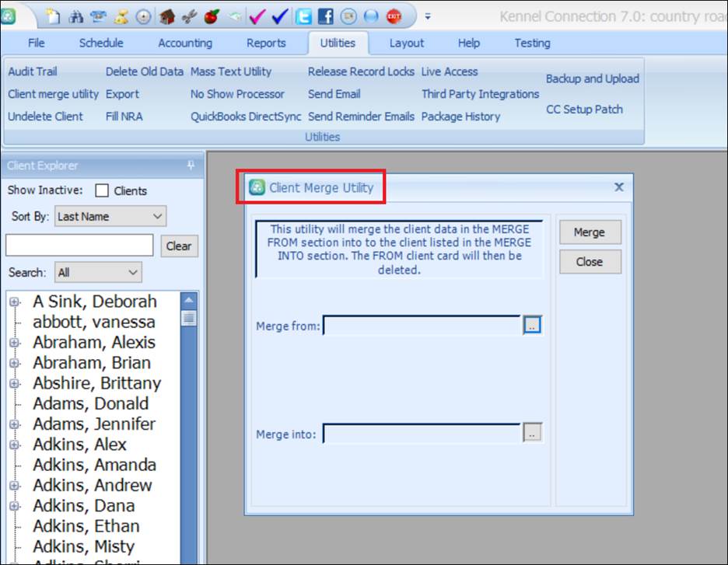Image resolution: width=728 pixels, height=565 pixels.
Task: Click the Facebook toolbar icon
Action: click(x=324, y=15)
